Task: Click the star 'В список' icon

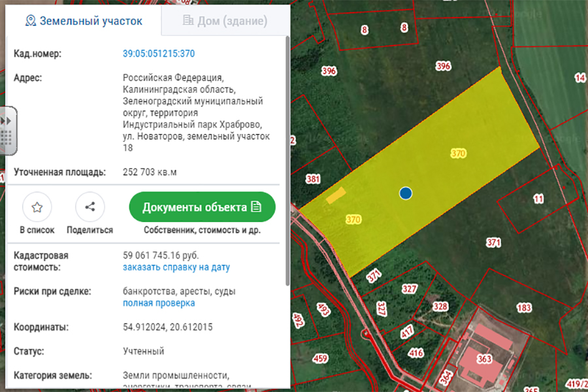Action: [37, 208]
